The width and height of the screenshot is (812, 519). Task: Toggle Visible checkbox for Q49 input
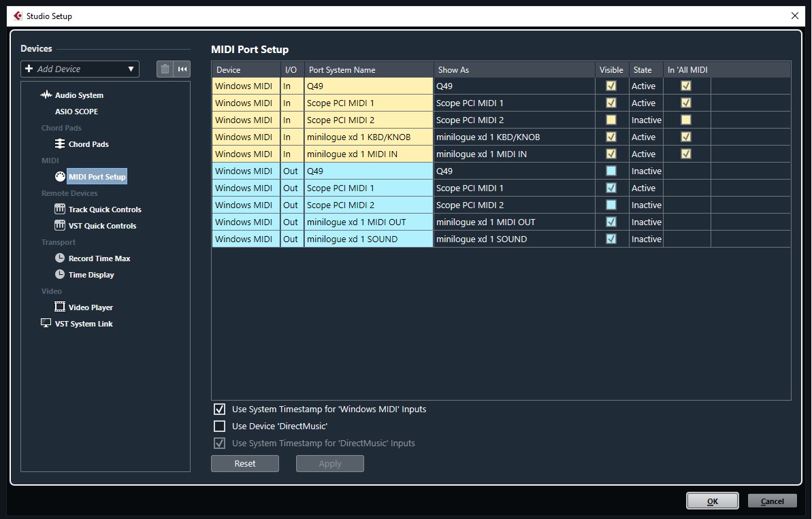point(611,86)
